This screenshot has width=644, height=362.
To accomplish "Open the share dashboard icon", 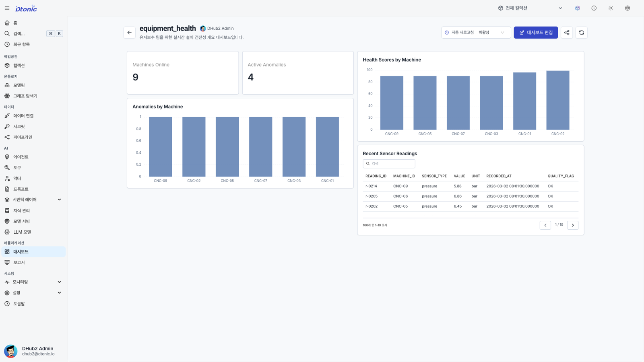I will tap(567, 33).
